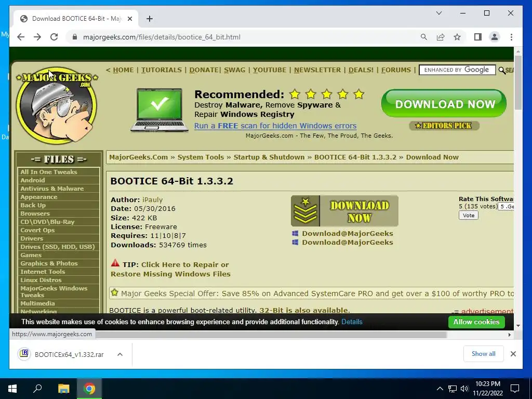Open the YOUTUBE menu link
This screenshot has height=399, width=532.
point(270,70)
